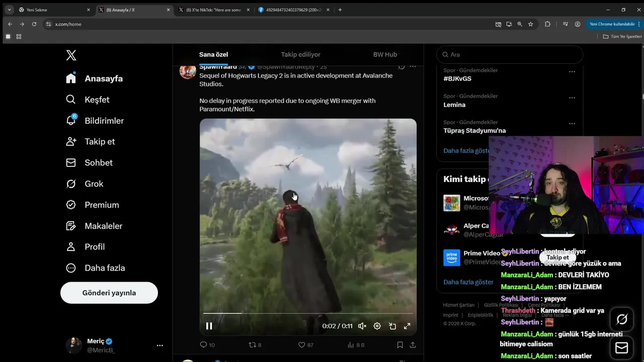Open Prime Video profile avatar

[452, 257]
